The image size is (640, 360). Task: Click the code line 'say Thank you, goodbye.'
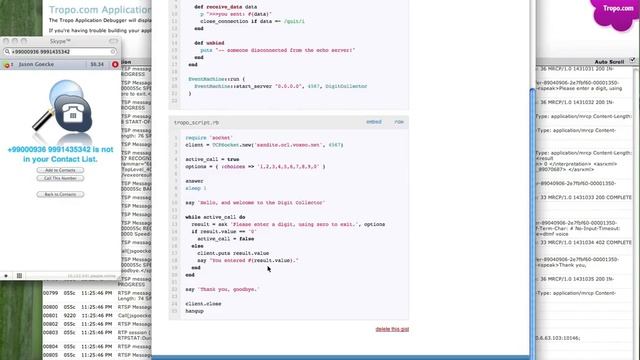(222, 289)
